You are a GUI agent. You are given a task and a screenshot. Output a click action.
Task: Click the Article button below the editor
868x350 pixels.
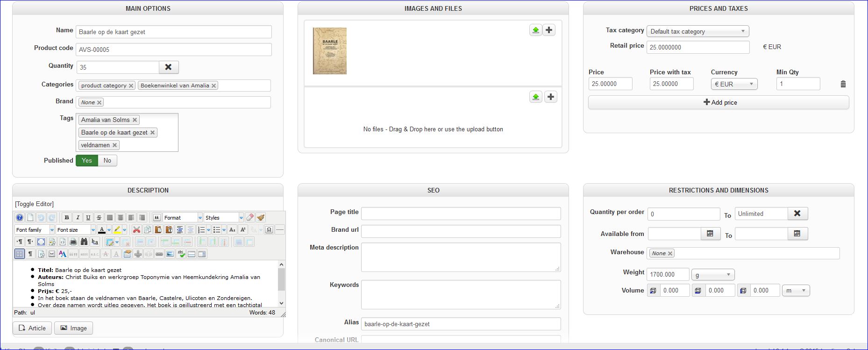pyautogui.click(x=32, y=328)
